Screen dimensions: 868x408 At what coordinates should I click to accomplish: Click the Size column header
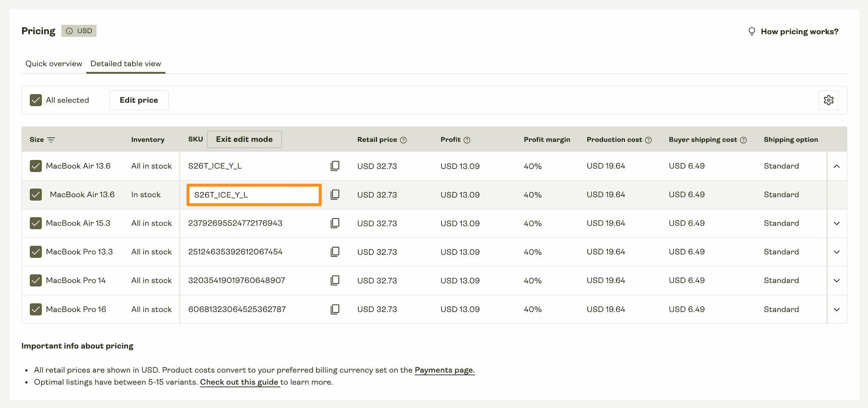click(37, 140)
